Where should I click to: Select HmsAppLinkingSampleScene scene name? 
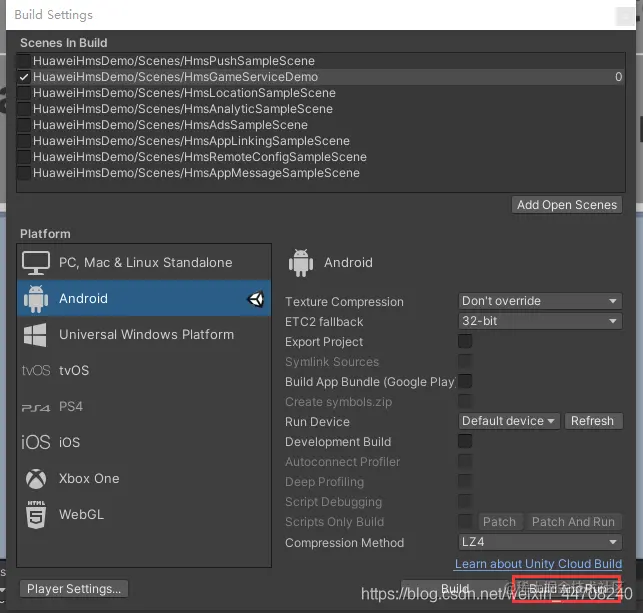click(x=192, y=141)
